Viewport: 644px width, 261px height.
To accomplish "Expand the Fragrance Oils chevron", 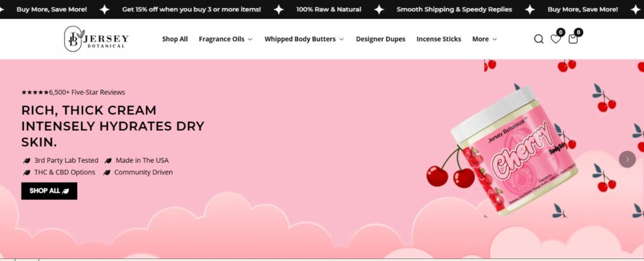I will [x=250, y=40].
